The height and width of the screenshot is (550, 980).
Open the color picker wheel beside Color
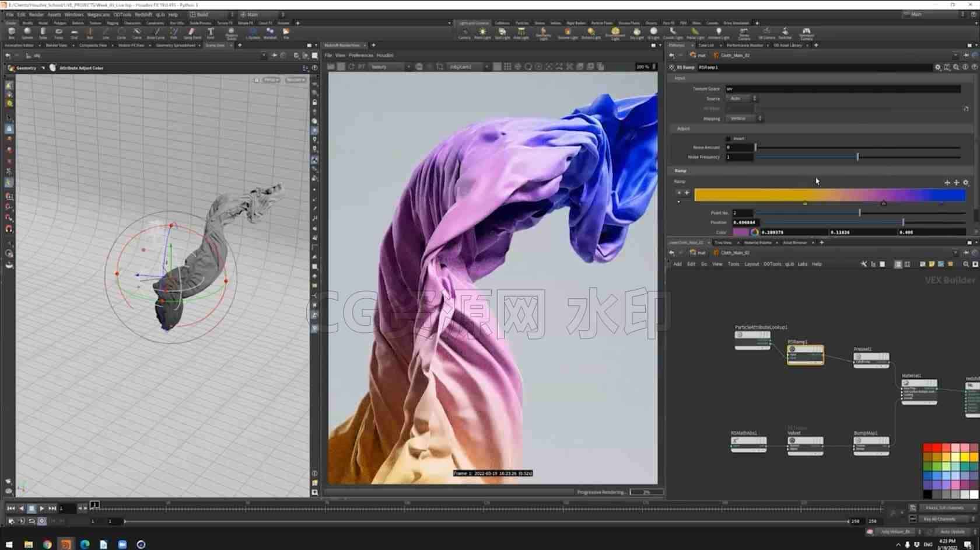point(755,232)
